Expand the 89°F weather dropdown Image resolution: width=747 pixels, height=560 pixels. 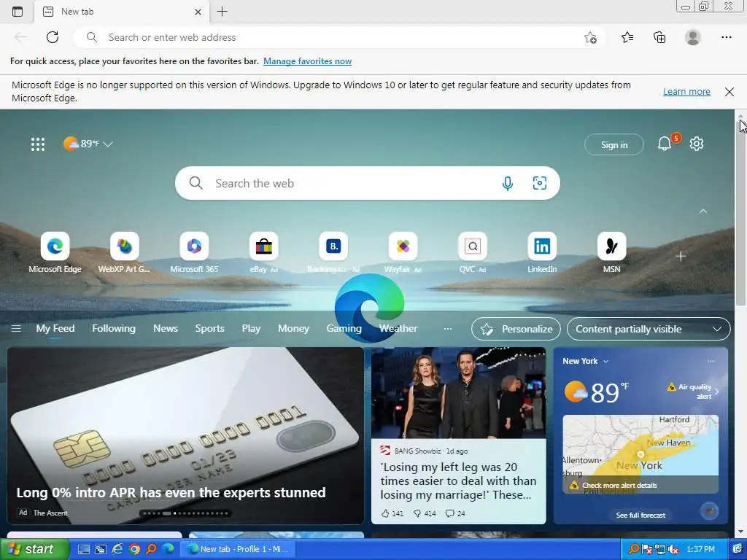(x=108, y=144)
